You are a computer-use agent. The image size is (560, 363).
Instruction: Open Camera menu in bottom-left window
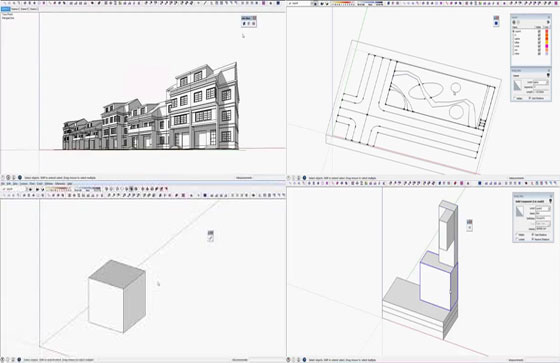tap(24, 184)
